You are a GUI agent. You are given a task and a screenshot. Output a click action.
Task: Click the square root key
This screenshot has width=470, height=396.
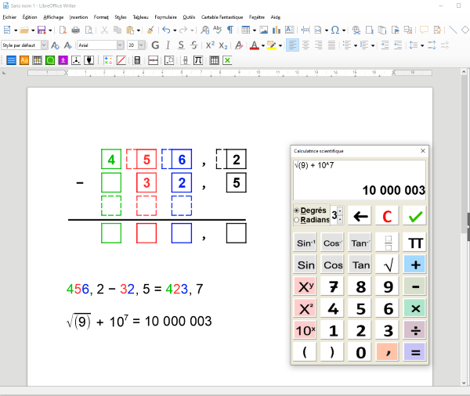tap(388, 265)
